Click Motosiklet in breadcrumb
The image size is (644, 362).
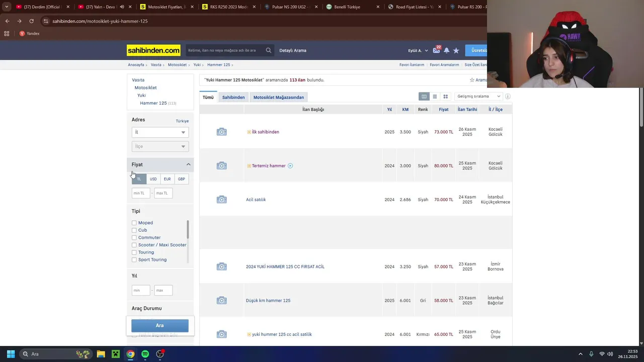(177, 65)
